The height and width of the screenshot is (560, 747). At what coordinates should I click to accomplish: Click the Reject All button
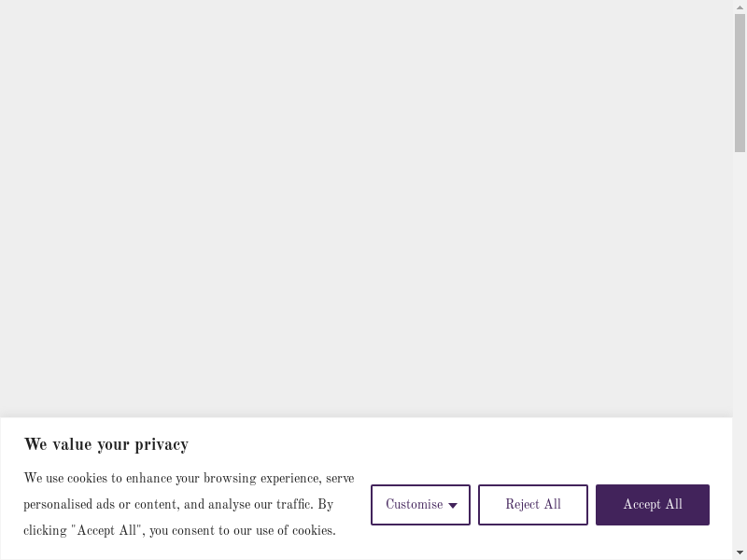pos(533,505)
